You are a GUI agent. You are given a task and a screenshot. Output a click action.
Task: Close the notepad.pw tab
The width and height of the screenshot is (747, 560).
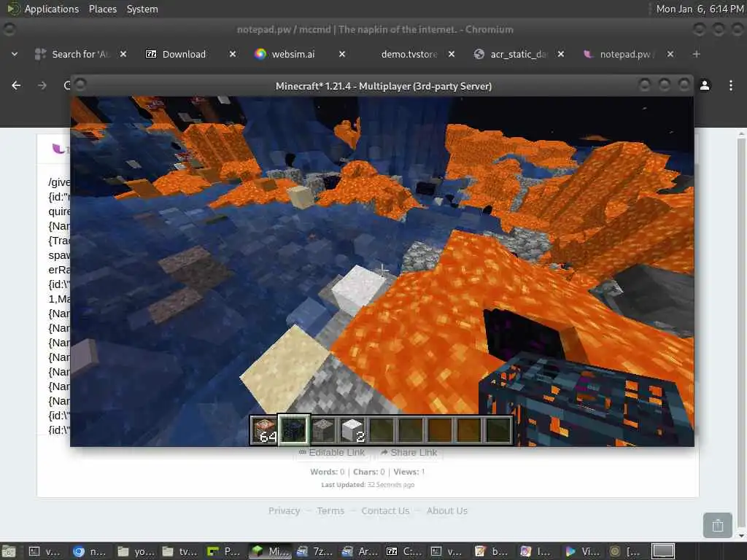(x=670, y=54)
